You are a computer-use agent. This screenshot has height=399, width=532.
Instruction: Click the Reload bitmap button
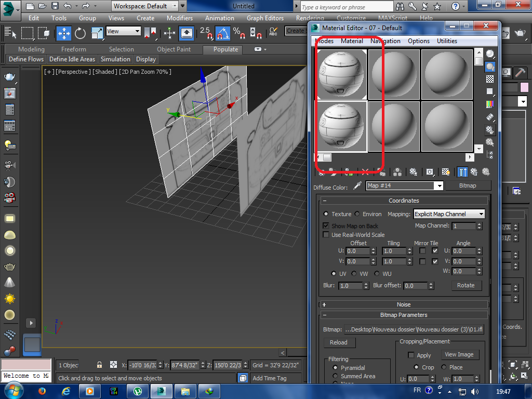339,342
